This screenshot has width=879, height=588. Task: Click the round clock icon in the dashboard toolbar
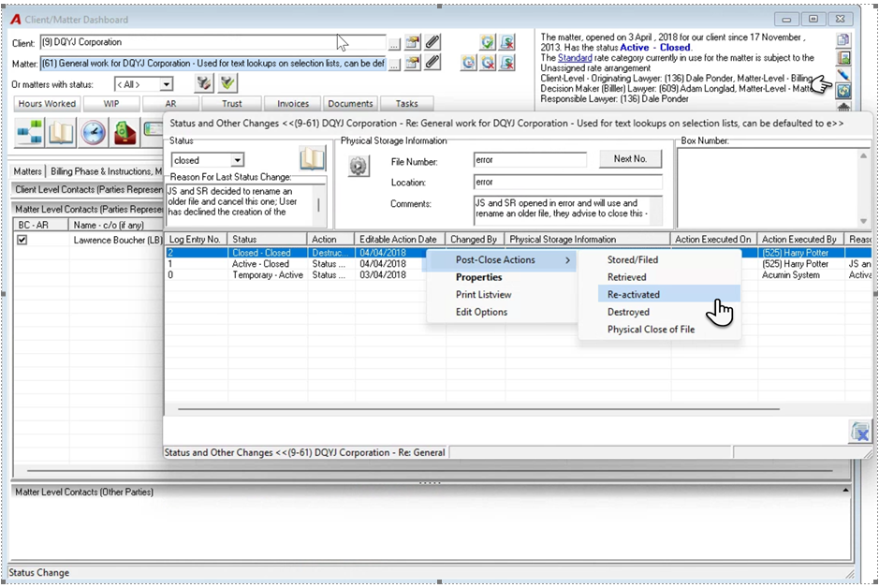[x=93, y=132]
